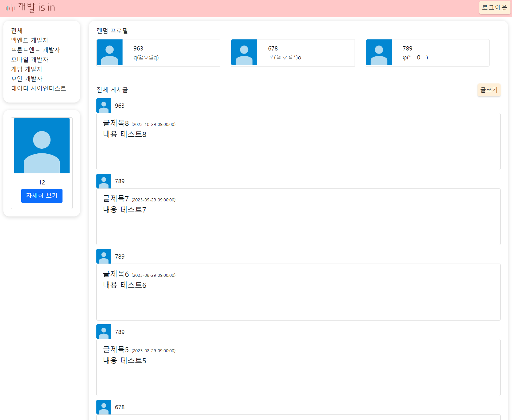Click the φ(*￣0￣) profile bio
512x420 pixels.
(415, 58)
